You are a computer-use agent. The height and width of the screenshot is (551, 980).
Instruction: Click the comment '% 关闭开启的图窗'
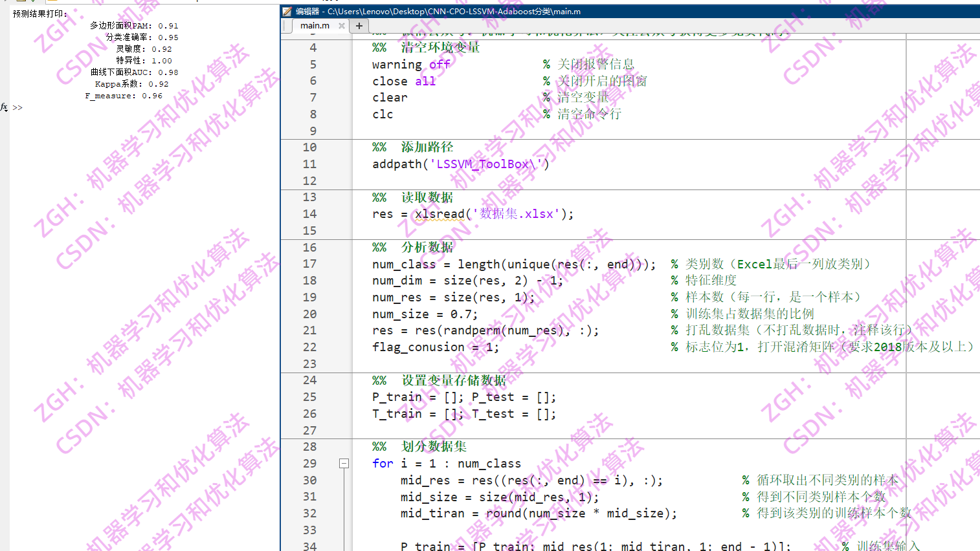click(x=595, y=81)
